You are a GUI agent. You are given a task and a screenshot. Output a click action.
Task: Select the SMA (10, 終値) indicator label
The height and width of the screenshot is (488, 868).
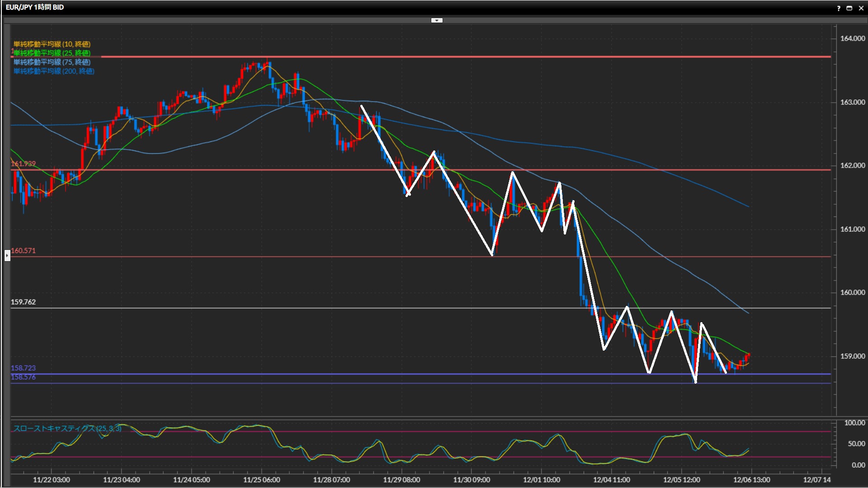pos(52,44)
